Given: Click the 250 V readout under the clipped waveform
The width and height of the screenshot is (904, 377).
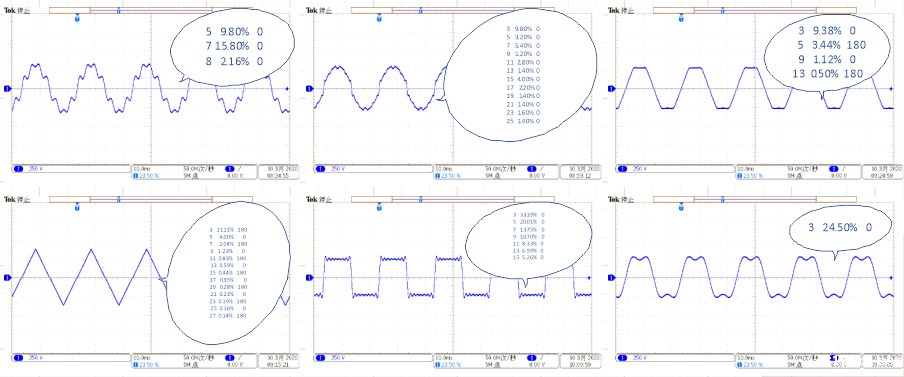Looking at the screenshot, I should click(639, 168).
